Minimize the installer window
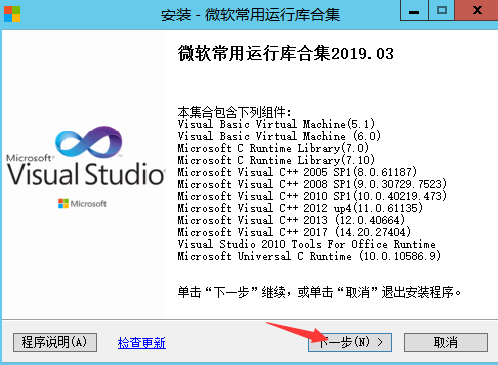 [x=414, y=11]
